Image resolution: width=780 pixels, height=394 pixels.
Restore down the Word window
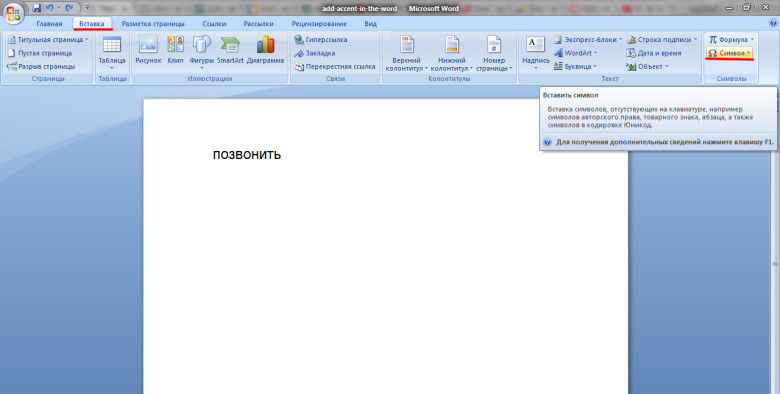click(747, 7)
